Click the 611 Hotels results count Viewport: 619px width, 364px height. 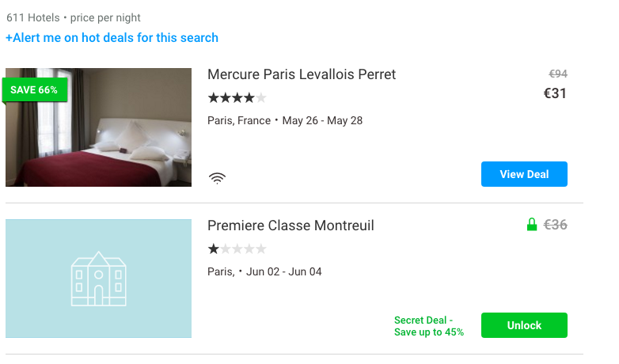33,17
